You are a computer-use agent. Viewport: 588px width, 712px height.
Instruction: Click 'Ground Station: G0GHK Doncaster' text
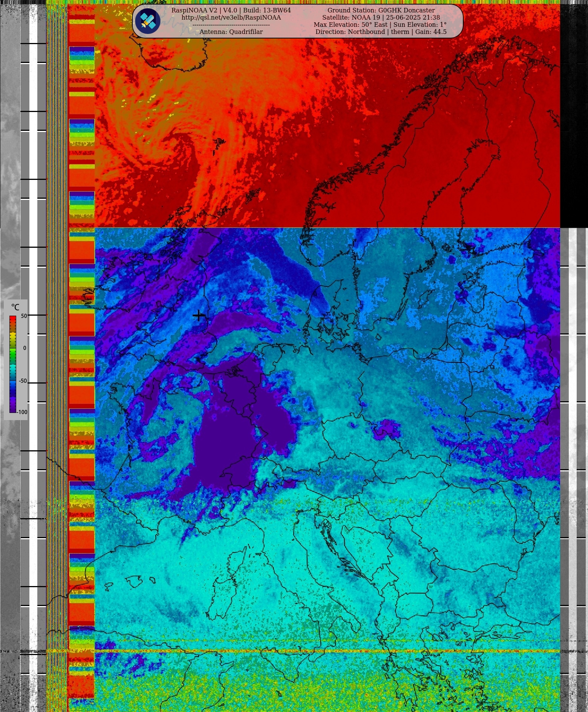381,11
